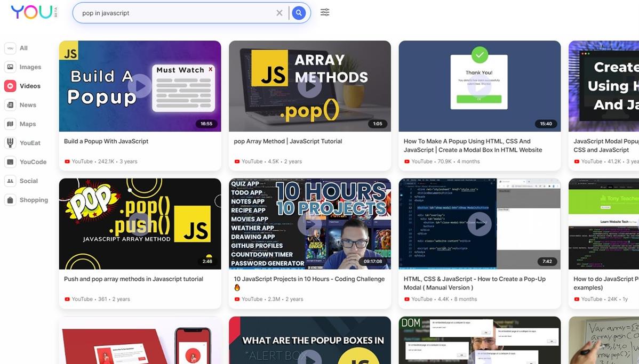Switch to the All results tab

[x=23, y=48]
